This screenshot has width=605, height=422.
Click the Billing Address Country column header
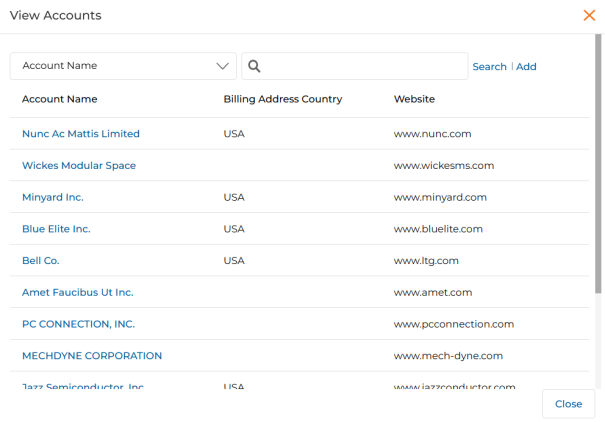tap(283, 99)
